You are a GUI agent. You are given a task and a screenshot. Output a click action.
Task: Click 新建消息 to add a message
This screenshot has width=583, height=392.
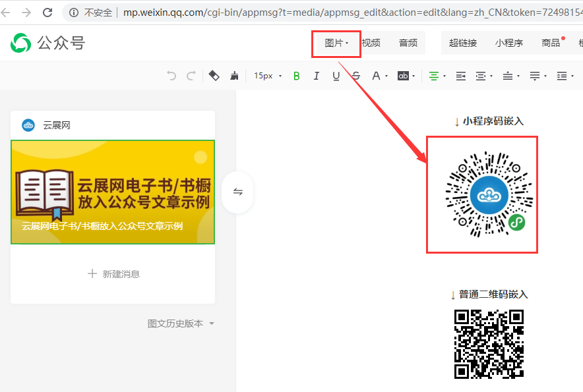click(x=113, y=274)
